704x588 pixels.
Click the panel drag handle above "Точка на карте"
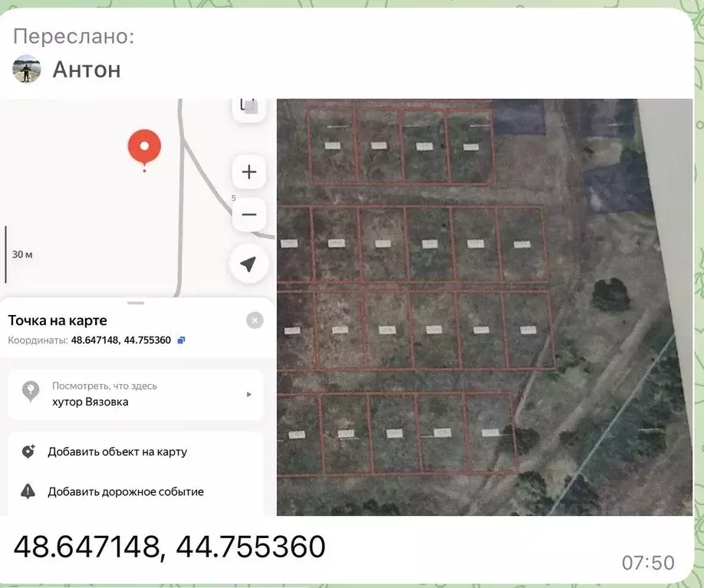pyautogui.click(x=136, y=303)
